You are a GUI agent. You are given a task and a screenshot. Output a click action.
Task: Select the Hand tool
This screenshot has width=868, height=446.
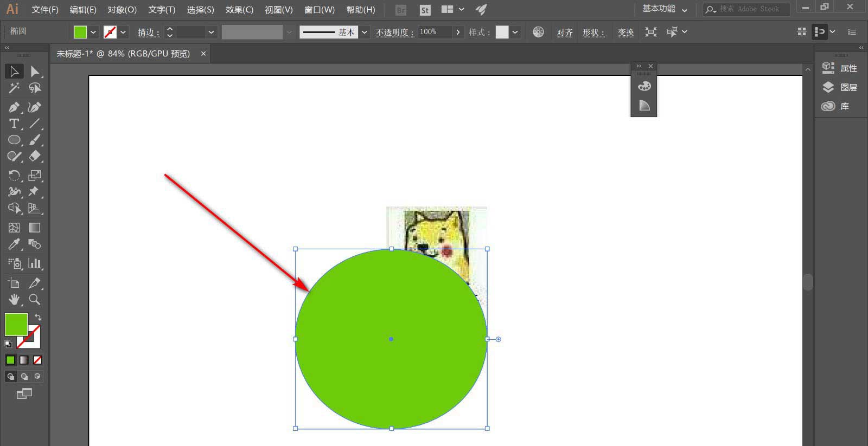click(14, 299)
